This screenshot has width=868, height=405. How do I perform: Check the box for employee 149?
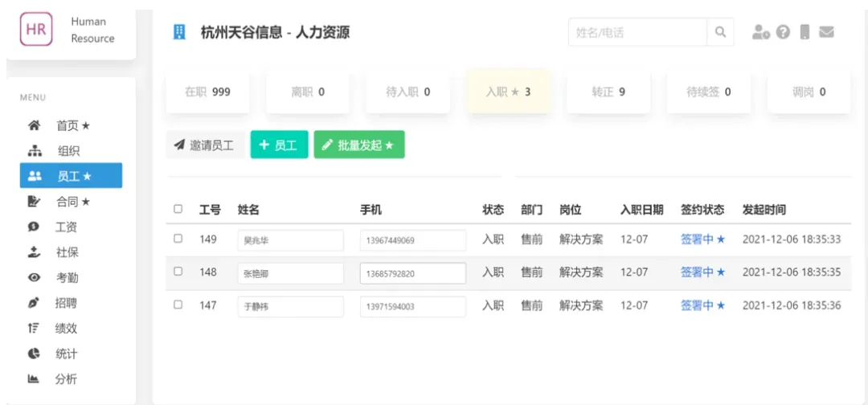(178, 239)
